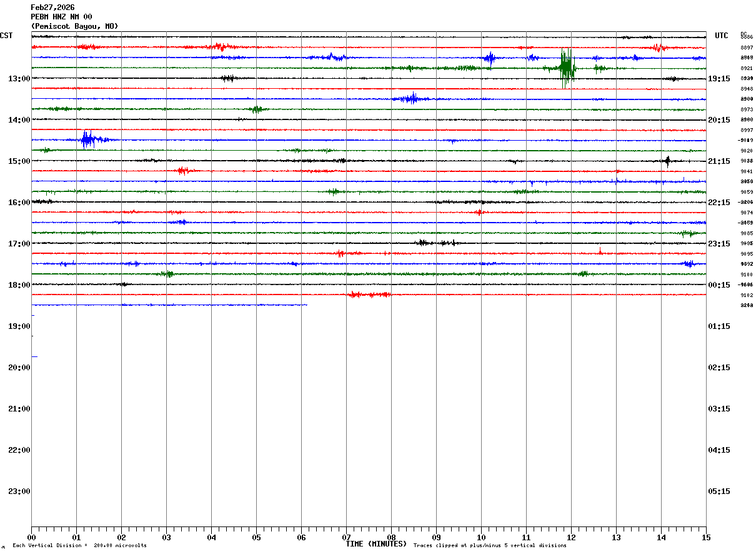Click the TIME (MINUTES) axis title

[x=376, y=544]
